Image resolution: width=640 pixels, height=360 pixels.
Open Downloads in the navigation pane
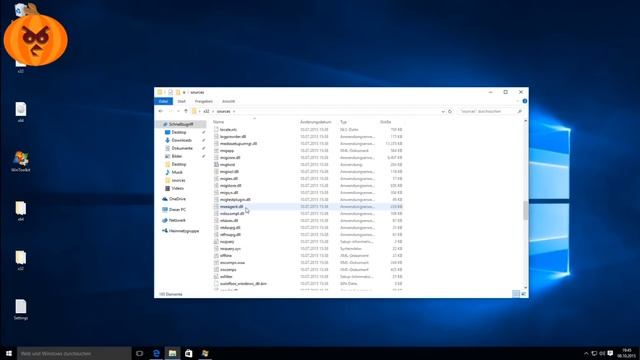point(181,140)
